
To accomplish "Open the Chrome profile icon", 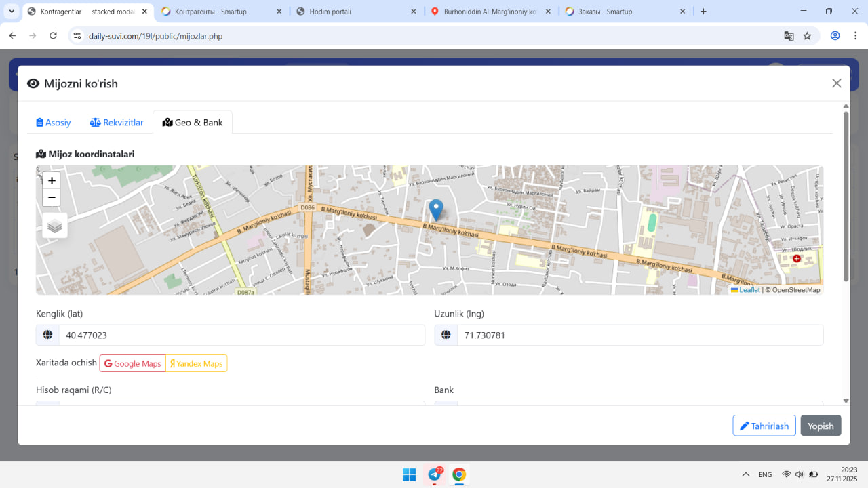I will point(835,36).
